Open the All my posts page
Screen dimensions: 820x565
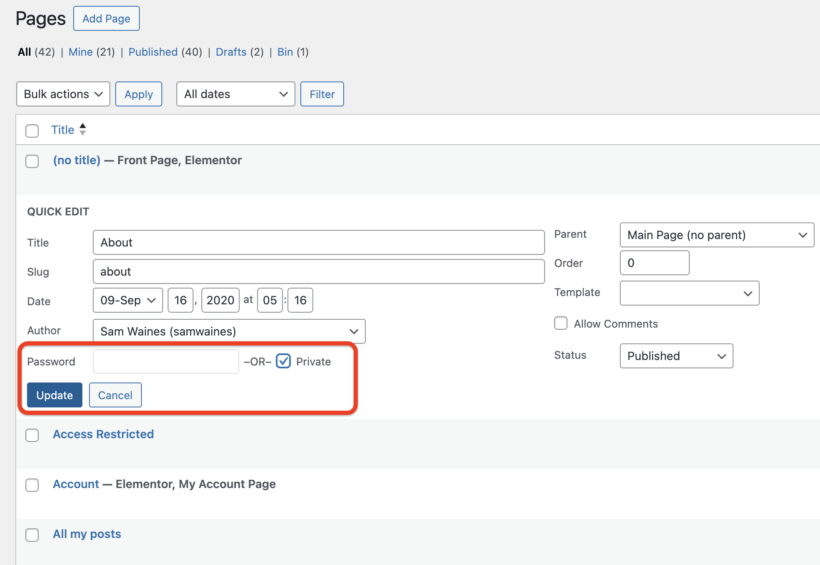87,534
